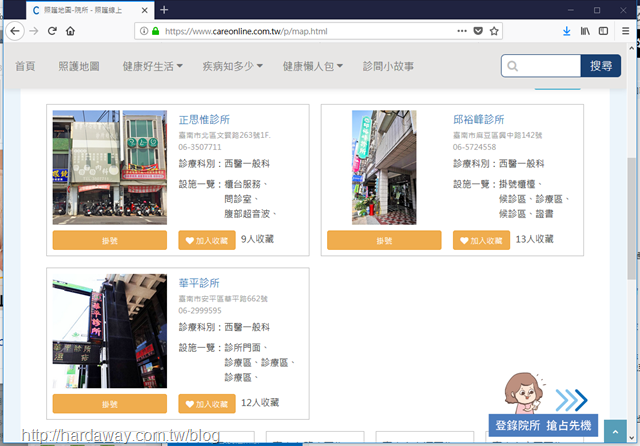This screenshot has width=640, height=446.
Task: Click the page vertical scrollbar thumb
Action: (631, 218)
